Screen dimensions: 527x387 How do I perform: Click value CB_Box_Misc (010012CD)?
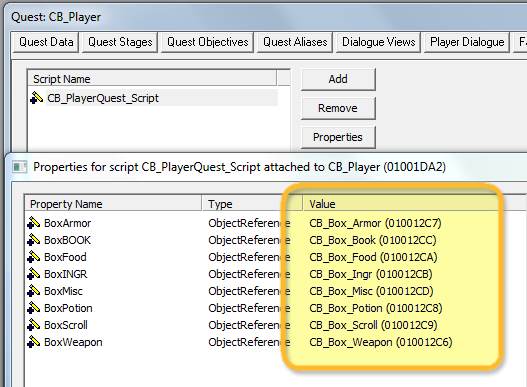click(x=371, y=291)
